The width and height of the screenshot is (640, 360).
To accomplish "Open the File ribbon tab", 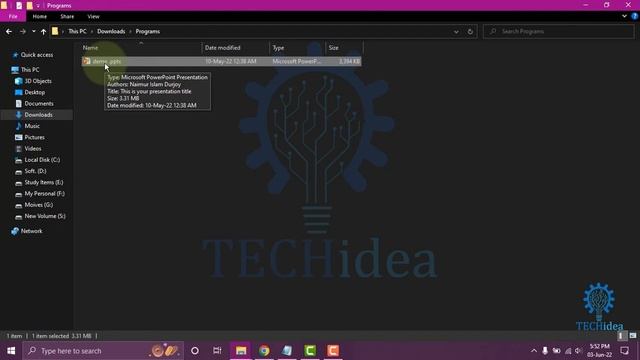I will point(13,16).
